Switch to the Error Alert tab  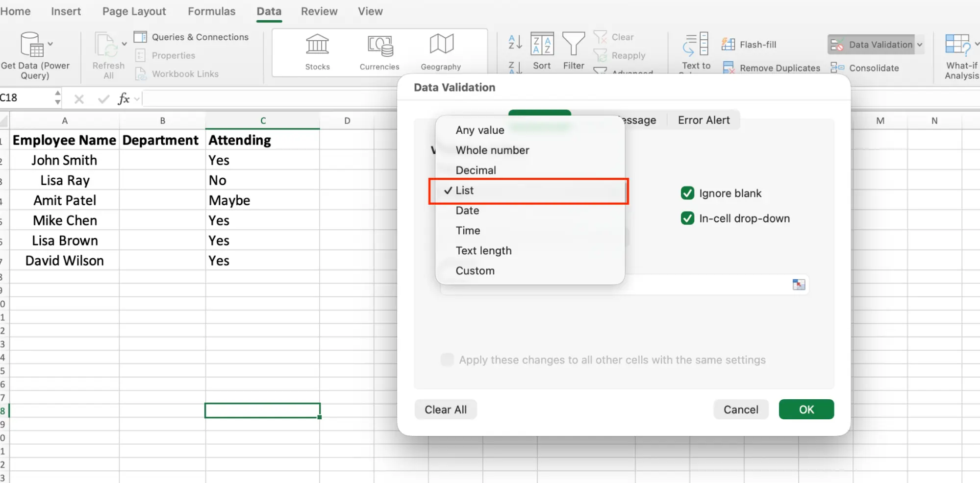[704, 120]
